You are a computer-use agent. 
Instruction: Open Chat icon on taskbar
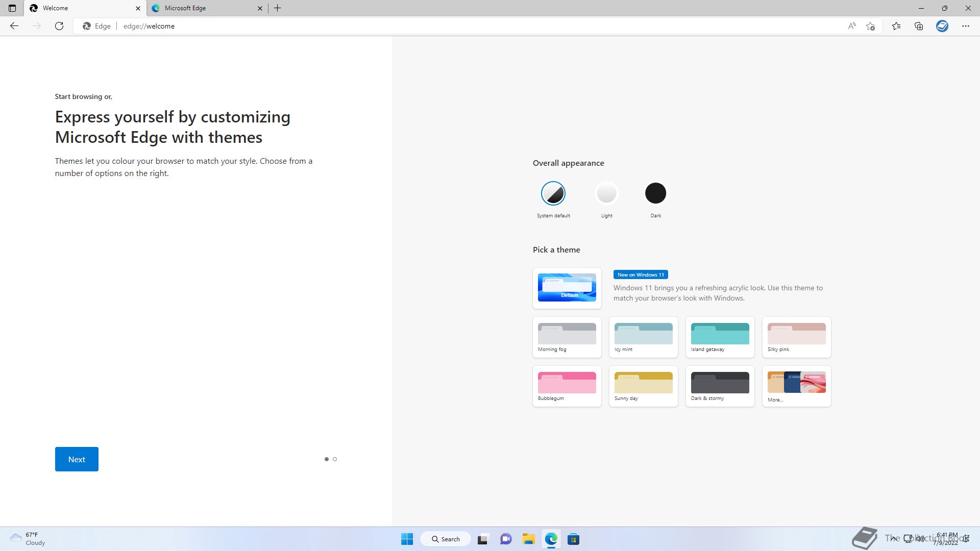(x=506, y=539)
